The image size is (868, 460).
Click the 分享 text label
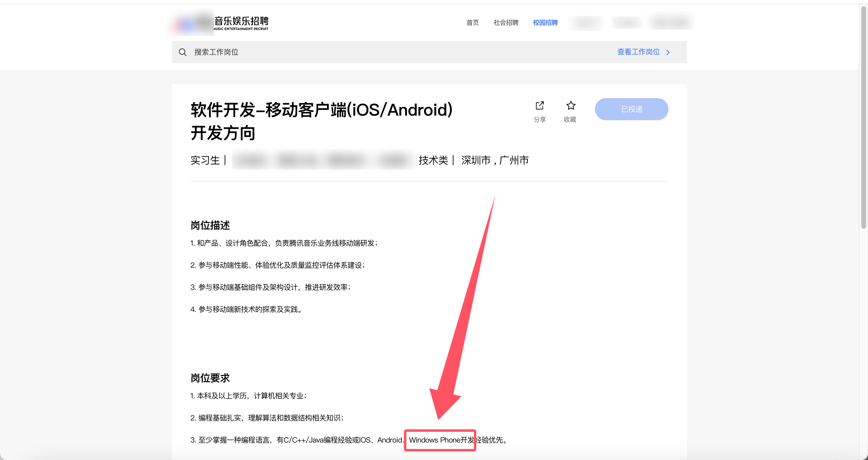(539, 119)
